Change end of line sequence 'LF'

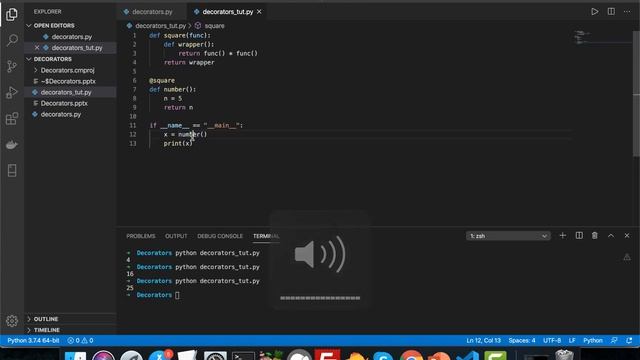572,340
